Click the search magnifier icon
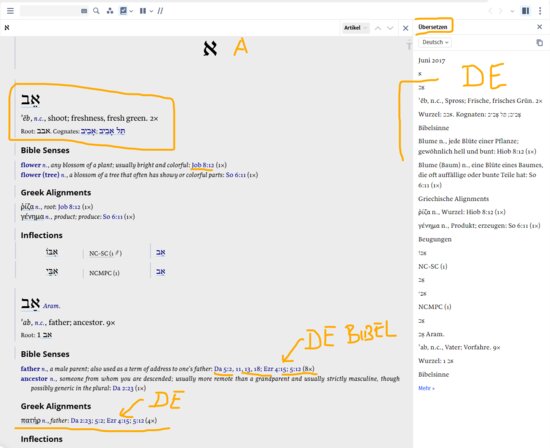Viewport: 550px width, 448px height. point(96,11)
